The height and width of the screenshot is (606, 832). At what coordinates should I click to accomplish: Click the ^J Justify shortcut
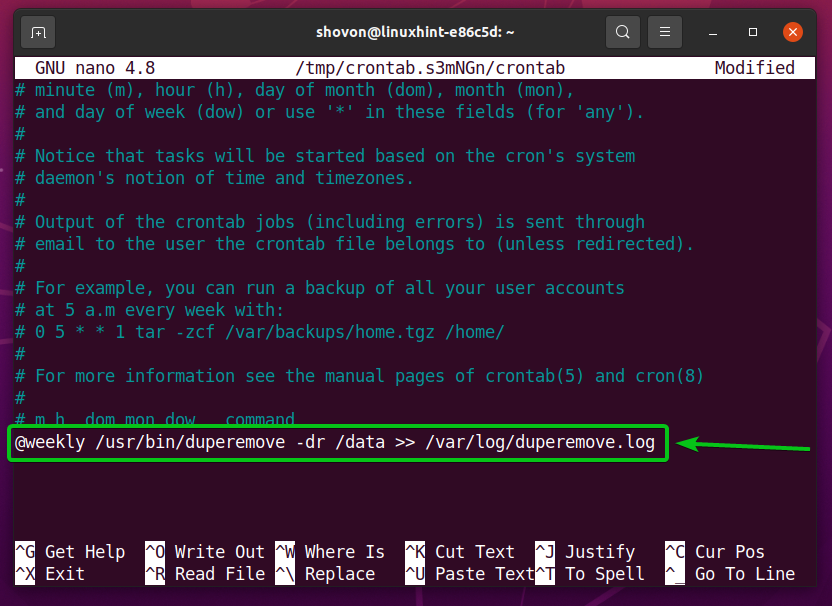pyautogui.click(x=585, y=552)
